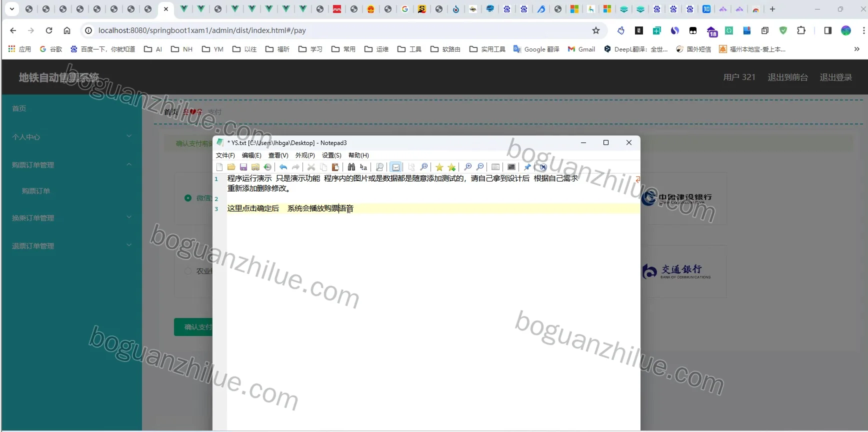Select the 交通银行 bank logo
This screenshot has height=432, width=868.
pos(676,271)
